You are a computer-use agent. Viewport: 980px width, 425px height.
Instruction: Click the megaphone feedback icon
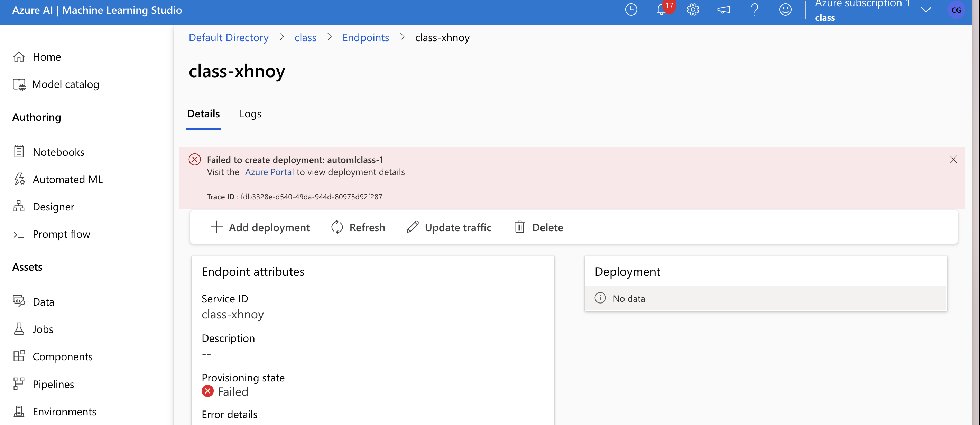[723, 10]
